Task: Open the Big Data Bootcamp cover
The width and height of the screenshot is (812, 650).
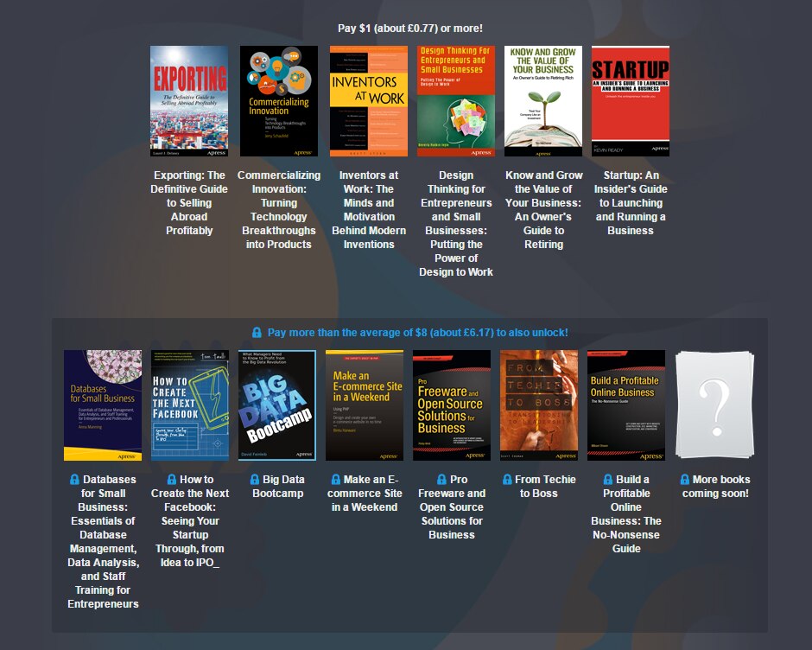Action: pos(277,405)
